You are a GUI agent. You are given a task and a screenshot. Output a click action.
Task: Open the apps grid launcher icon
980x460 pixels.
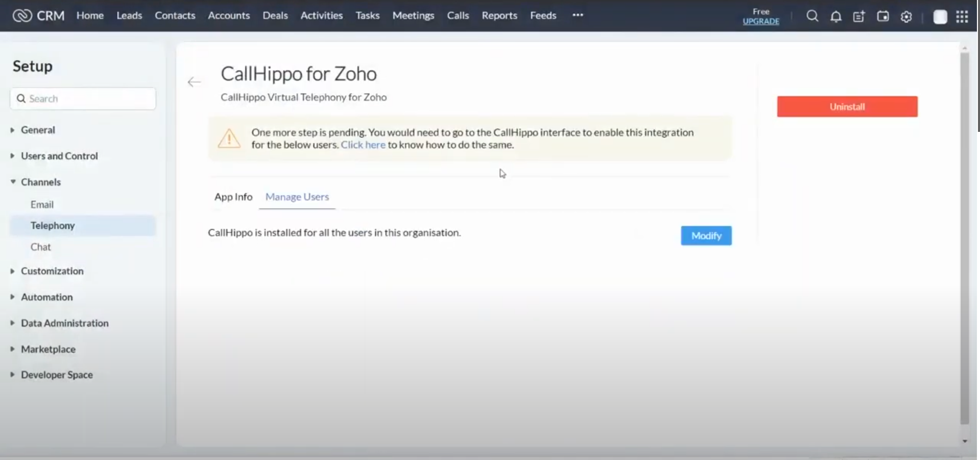pyautogui.click(x=962, y=17)
